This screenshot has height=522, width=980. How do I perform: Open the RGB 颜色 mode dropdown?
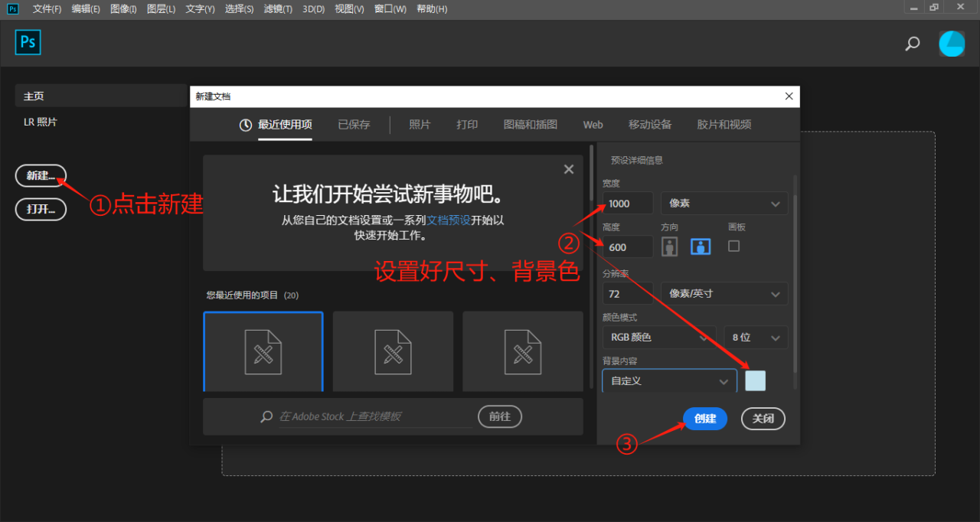pyautogui.click(x=659, y=337)
